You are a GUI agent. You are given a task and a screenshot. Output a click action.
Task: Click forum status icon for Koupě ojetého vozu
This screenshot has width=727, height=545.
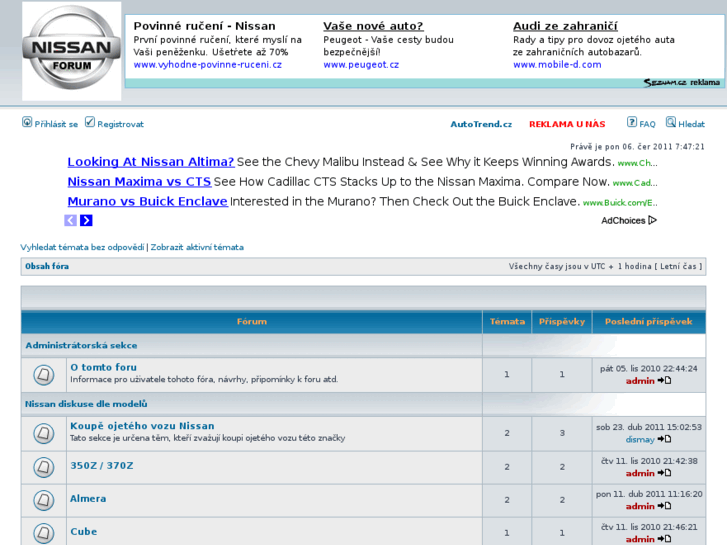(44, 433)
